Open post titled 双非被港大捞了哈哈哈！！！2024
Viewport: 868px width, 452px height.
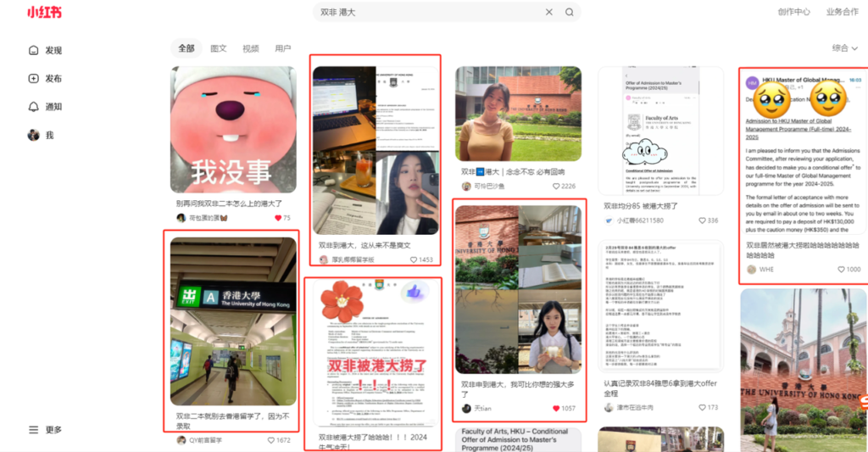pos(373,442)
